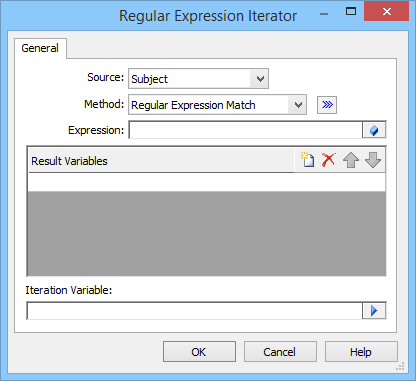Image resolution: width=416 pixels, height=381 pixels.
Task: Click the empty Result Variables row
Action: (x=207, y=182)
